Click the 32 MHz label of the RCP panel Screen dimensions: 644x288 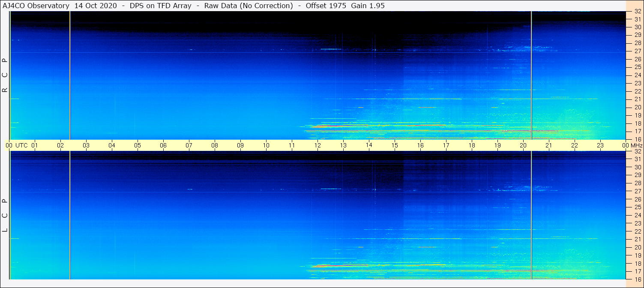(638, 11)
